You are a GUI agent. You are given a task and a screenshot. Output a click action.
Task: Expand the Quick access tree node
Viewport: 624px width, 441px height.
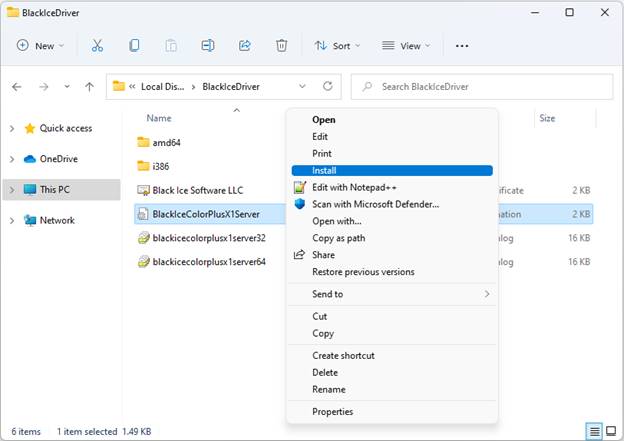(x=12, y=128)
